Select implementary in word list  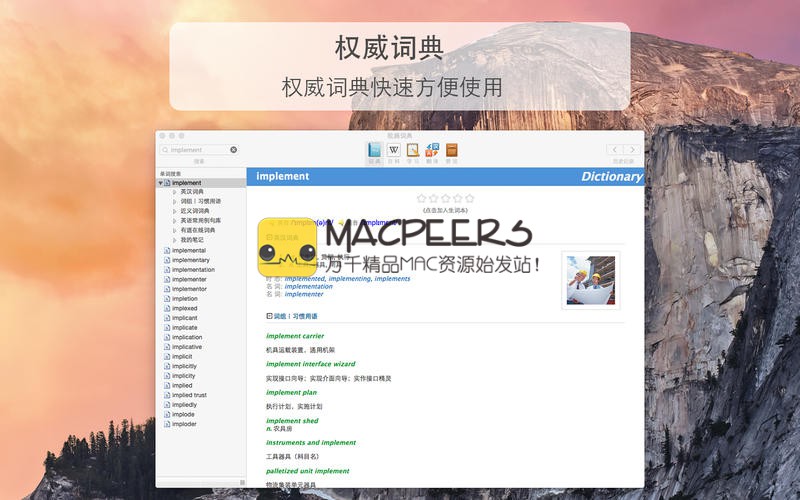click(x=191, y=260)
